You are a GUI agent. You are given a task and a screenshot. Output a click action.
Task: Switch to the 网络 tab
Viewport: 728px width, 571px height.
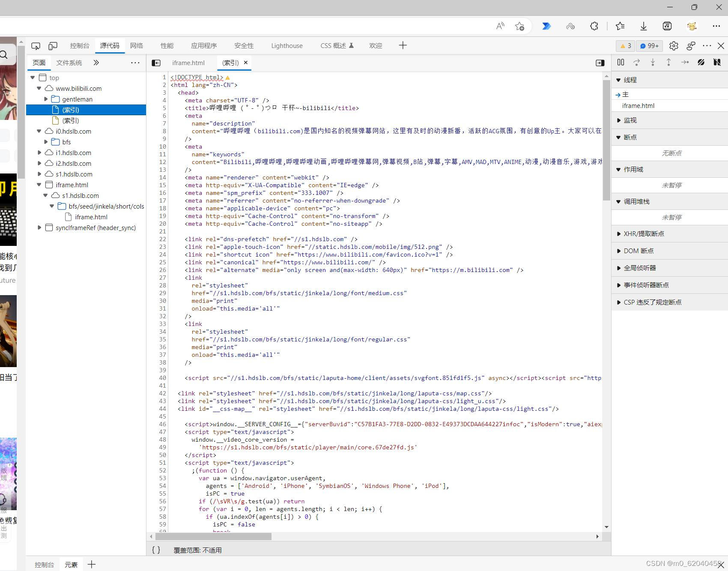click(137, 46)
